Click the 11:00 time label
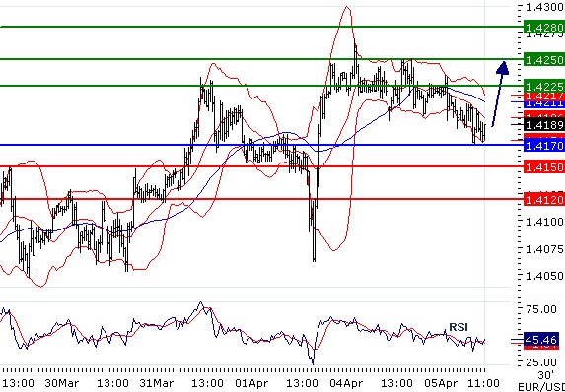The width and height of the screenshot is (565, 392). click(484, 382)
